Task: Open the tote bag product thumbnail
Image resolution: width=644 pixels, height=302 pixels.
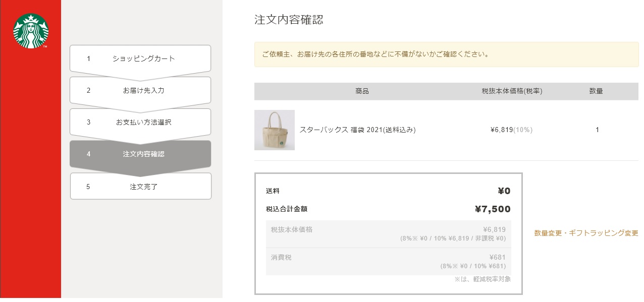Action: point(275,130)
